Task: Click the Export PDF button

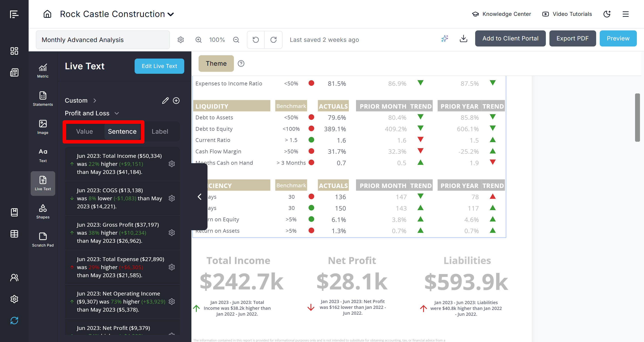Action: (x=572, y=38)
